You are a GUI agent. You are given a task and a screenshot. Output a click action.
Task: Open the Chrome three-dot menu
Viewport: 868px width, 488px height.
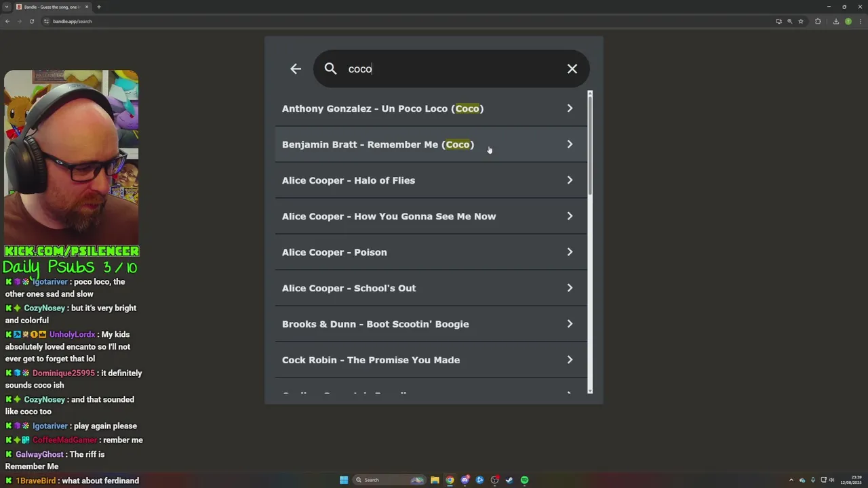click(860, 21)
